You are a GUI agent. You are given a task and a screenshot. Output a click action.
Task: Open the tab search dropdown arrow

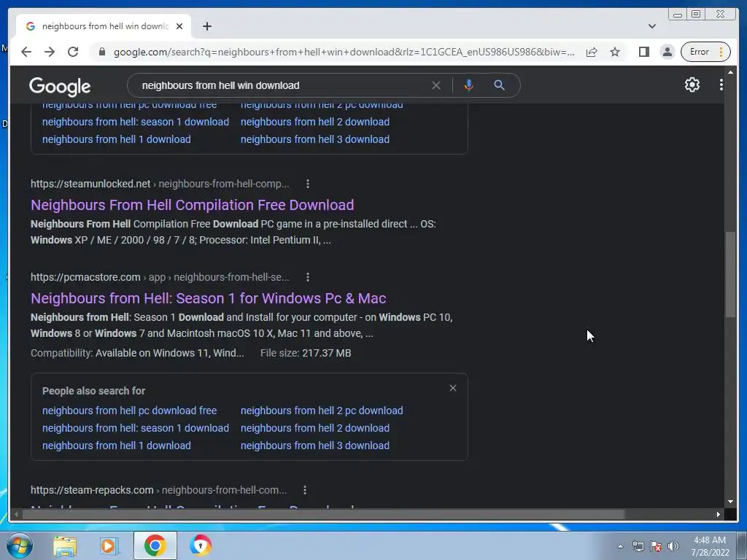(x=651, y=26)
